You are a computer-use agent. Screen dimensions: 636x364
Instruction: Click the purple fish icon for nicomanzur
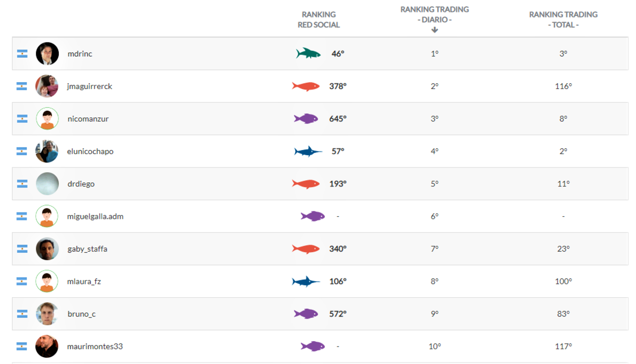point(306,119)
